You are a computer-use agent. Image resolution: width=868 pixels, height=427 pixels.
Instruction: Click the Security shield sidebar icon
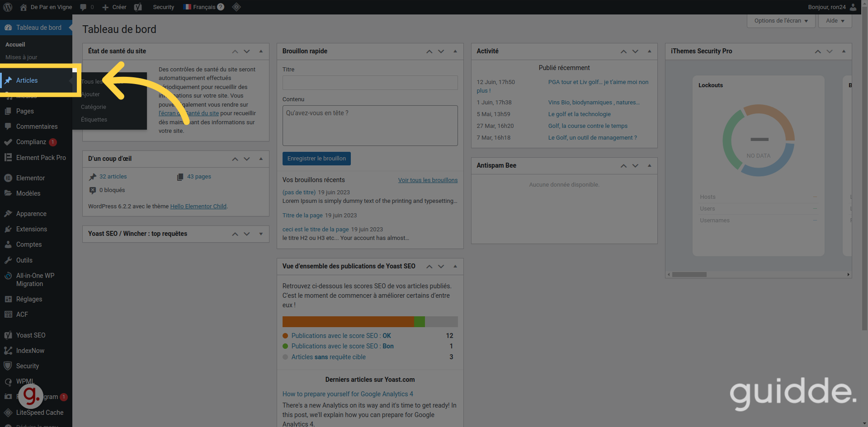[8, 366]
